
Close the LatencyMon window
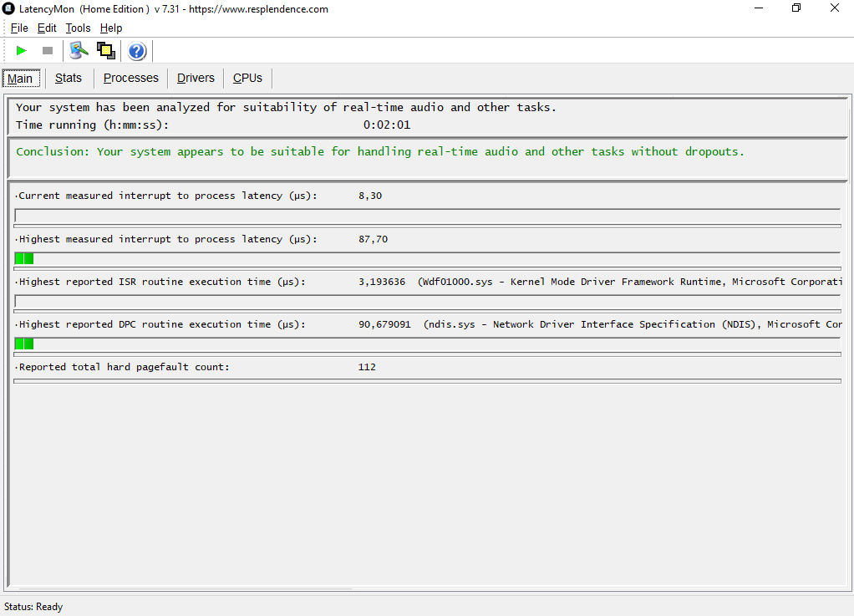point(835,8)
